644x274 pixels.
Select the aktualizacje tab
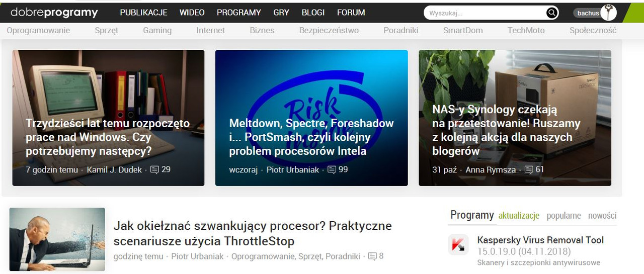pyautogui.click(x=519, y=216)
